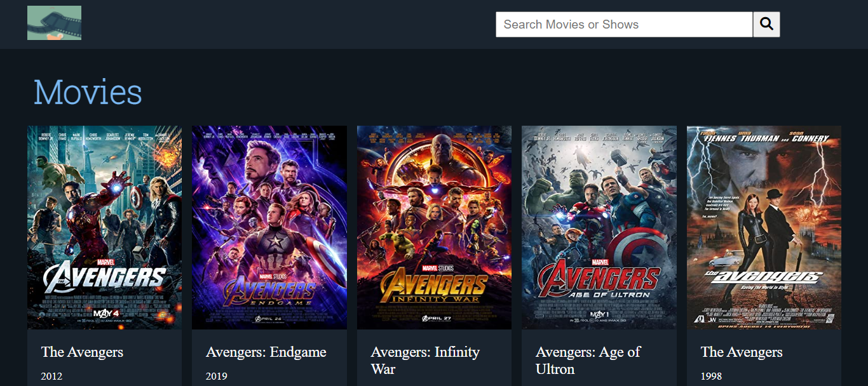Focus the Search Movies or Shows field
The height and width of the screenshot is (386, 868).
coord(624,24)
